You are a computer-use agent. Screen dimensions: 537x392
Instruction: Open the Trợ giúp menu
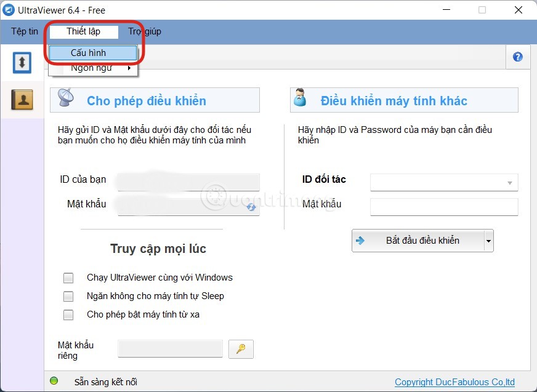pos(145,31)
